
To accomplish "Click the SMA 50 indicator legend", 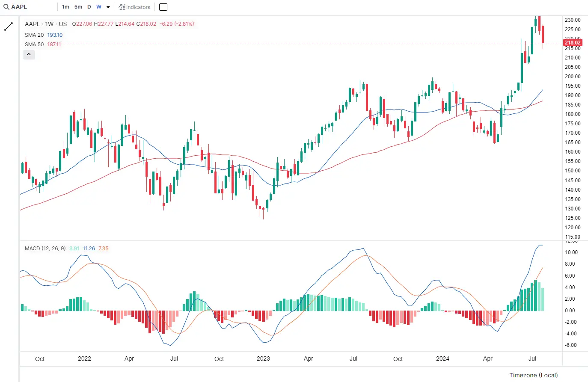I will (43, 44).
